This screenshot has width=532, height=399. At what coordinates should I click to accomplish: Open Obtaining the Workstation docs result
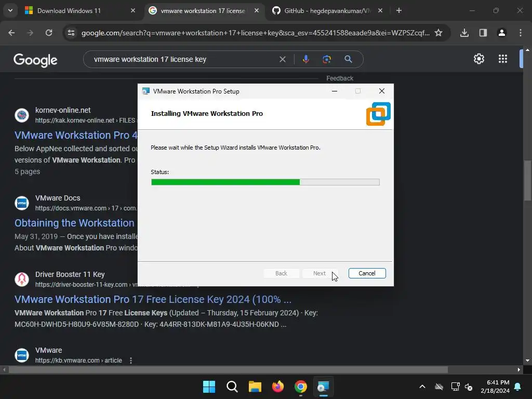[75, 223]
